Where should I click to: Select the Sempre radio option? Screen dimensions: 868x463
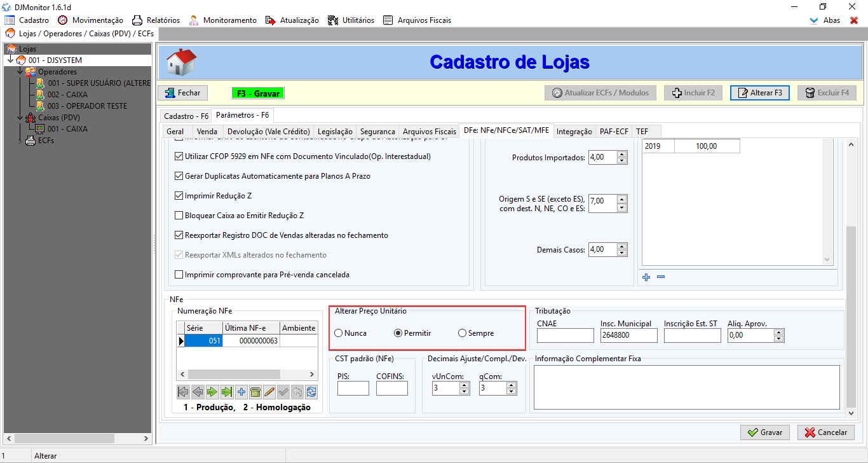463,333
